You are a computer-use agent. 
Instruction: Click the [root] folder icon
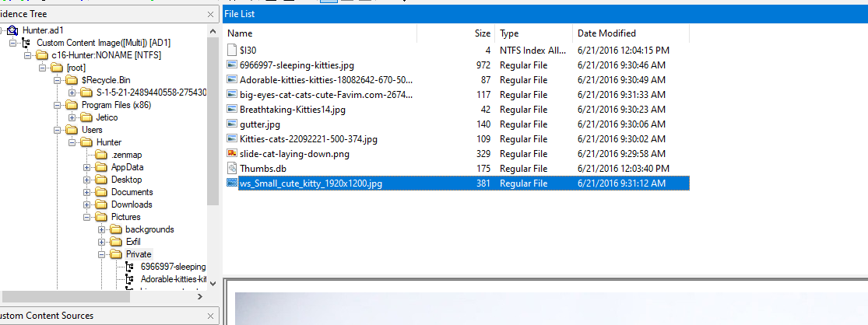[x=57, y=68]
